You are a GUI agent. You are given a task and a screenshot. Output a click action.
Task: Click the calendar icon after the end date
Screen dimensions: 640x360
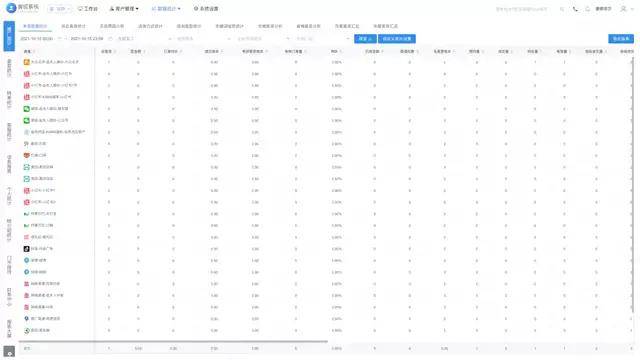(x=111, y=39)
